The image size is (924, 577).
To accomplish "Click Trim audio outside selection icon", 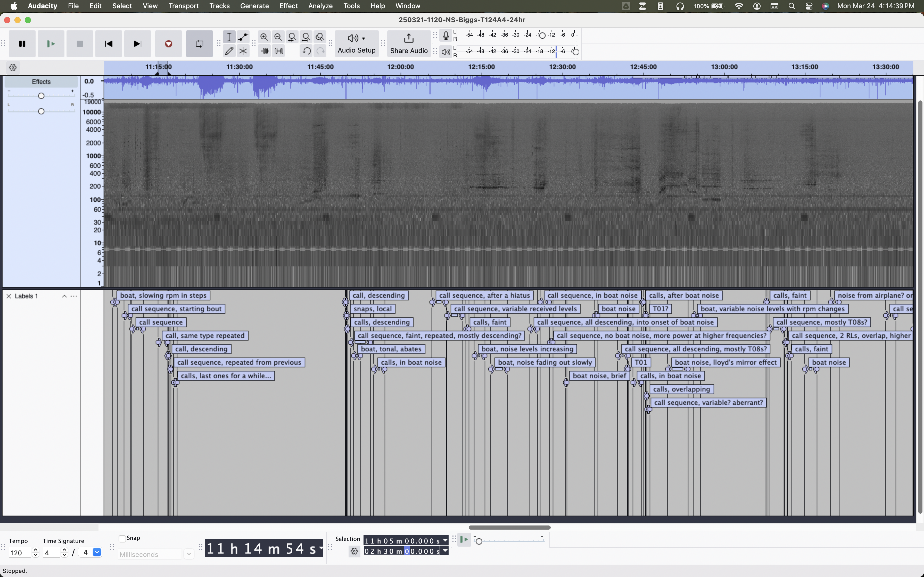I will point(265,51).
